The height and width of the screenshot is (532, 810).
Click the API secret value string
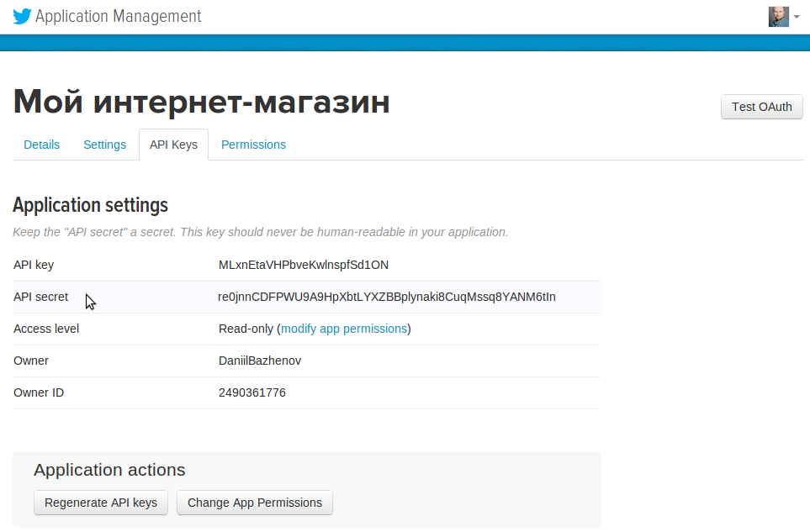(x=387, y=297)
